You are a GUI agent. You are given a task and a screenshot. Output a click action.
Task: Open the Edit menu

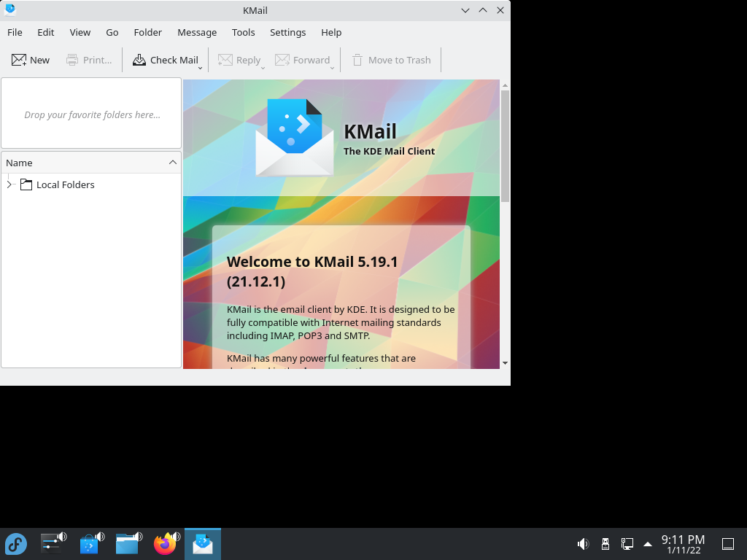pos(46,32)
